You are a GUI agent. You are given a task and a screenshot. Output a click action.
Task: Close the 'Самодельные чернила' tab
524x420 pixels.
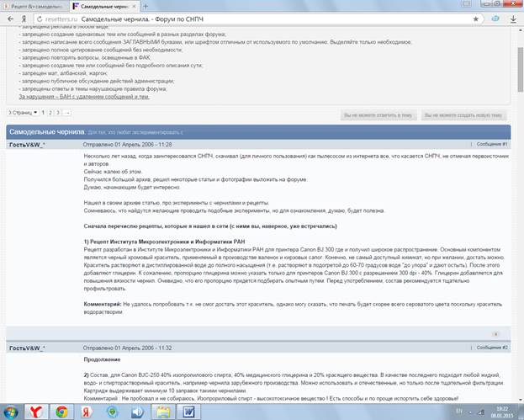coord(134,6)
